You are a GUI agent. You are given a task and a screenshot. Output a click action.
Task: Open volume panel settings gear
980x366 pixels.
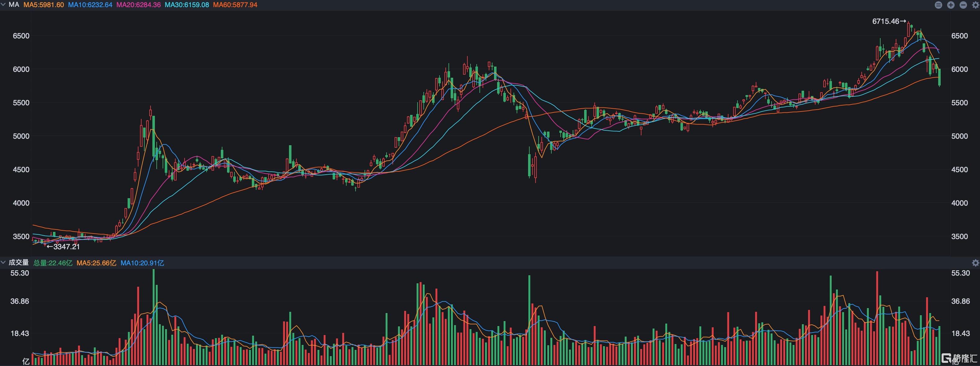click(975, 263)
